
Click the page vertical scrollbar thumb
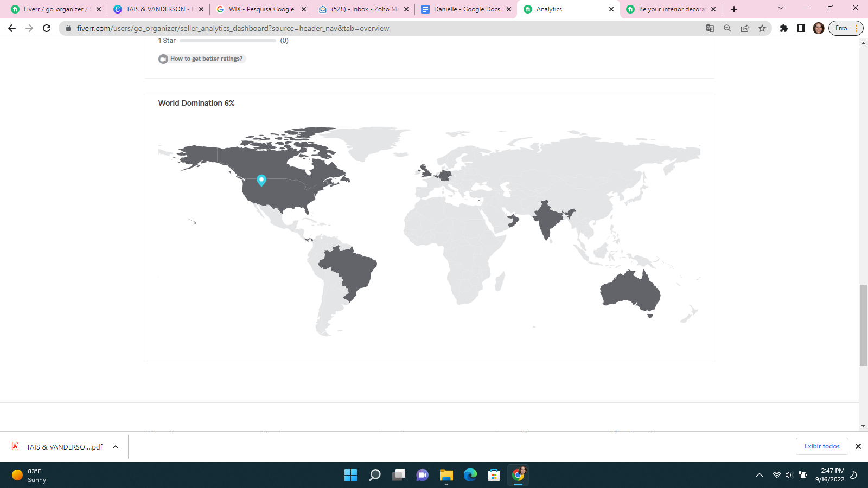coord(863,325)
